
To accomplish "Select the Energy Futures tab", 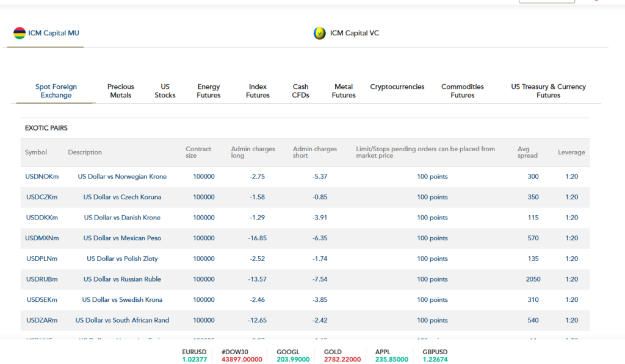I will tap(209, 91).
